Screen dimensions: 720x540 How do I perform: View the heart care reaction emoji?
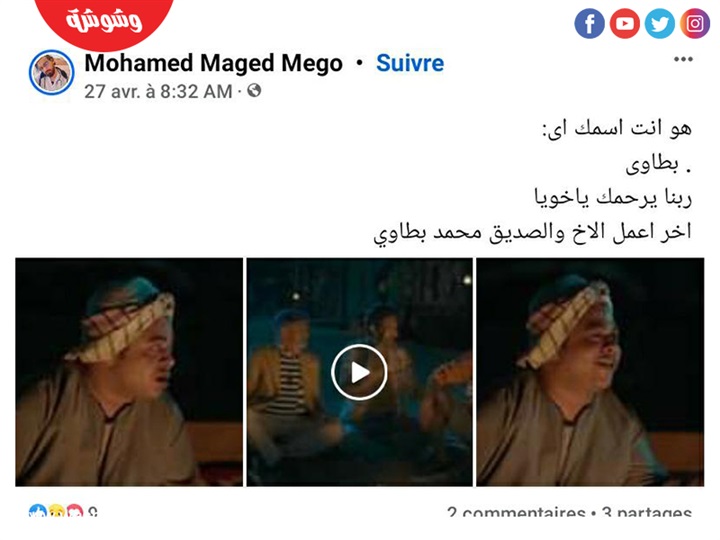[75, 511]
